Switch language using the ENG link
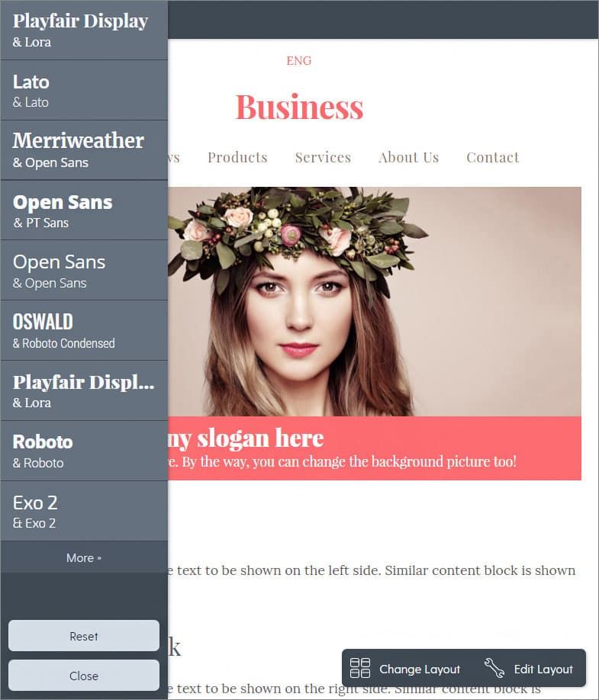 click(299, 61)
